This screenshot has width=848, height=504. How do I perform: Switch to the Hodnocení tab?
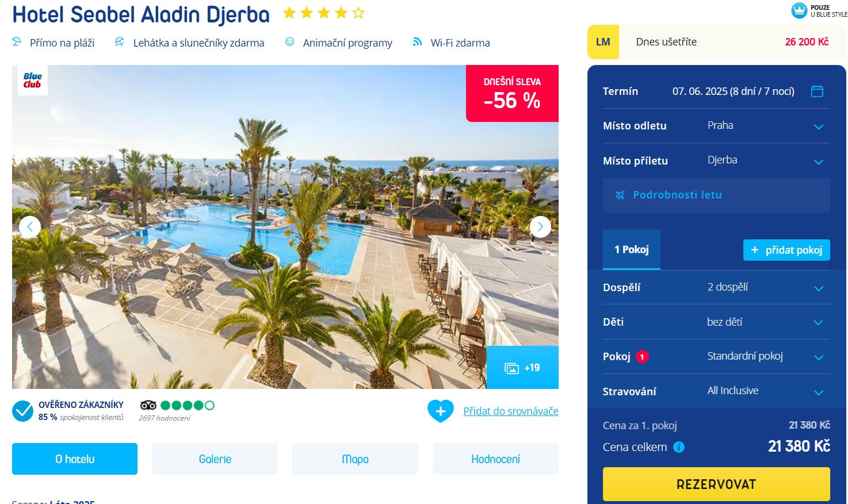point(495,459)
